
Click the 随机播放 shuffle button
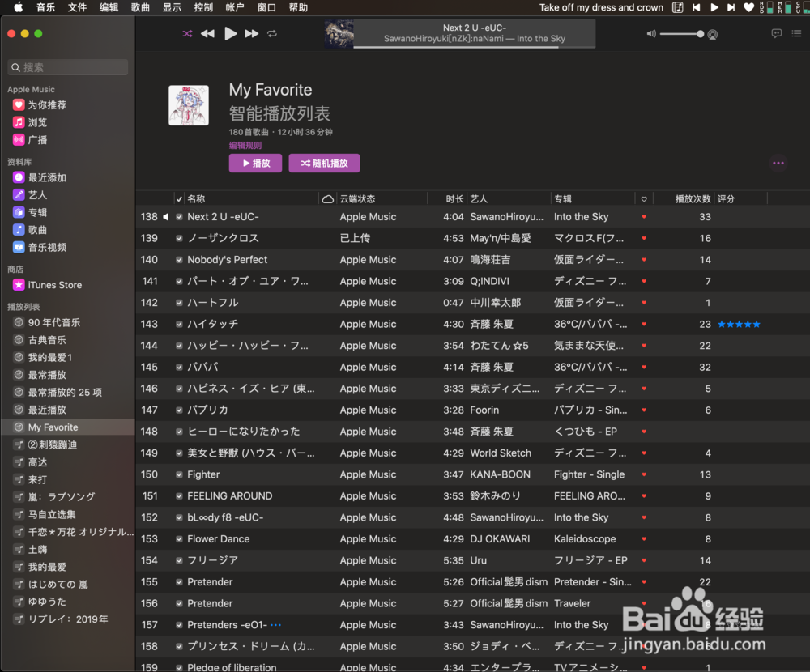pos(325,164)
